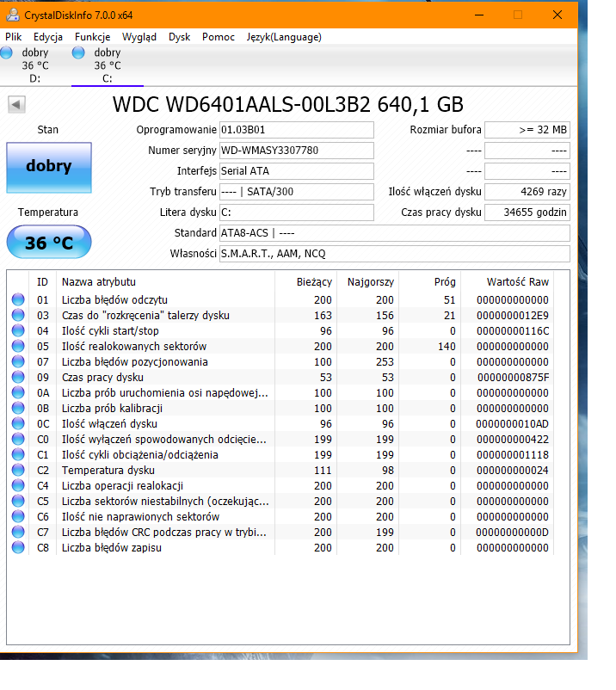Viewport: 616px width, 690px height.
Task: Select the row Ilość realokowanych sektorów
Action: [x=280, y=347]
